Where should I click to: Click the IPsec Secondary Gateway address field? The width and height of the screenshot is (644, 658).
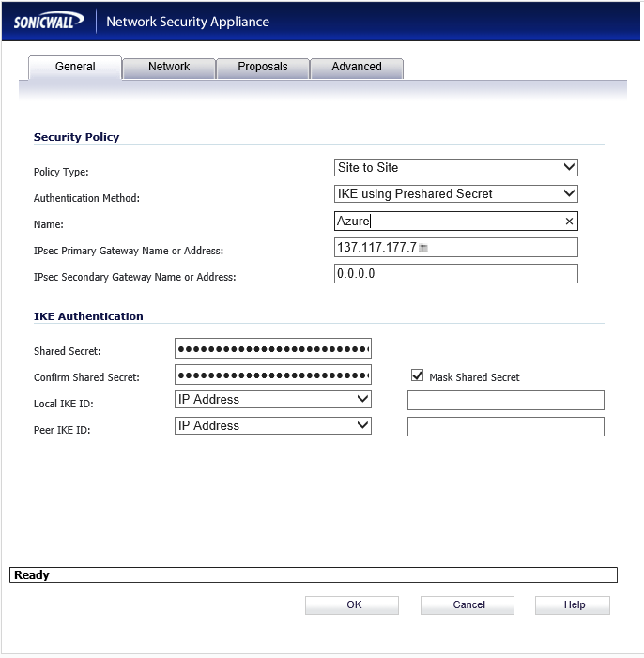pyautogui.click(x=455, y=274)
